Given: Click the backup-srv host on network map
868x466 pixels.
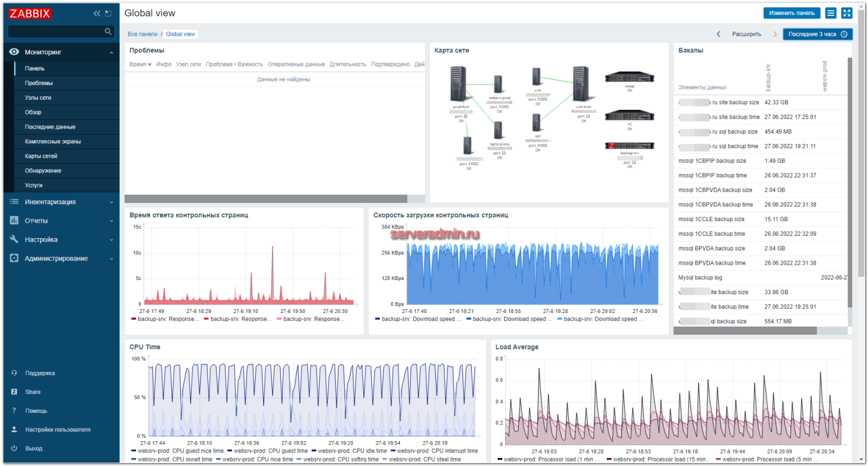Looking at the screenshot, I should pos(629,146).
